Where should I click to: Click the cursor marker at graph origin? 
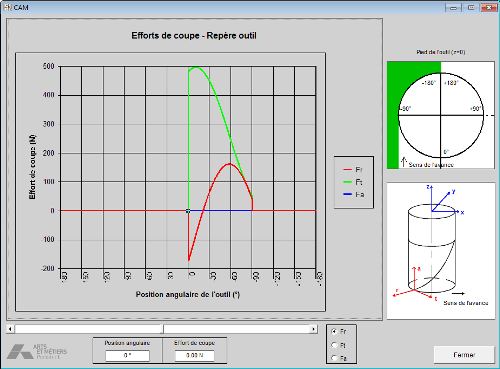pos(188,211)
